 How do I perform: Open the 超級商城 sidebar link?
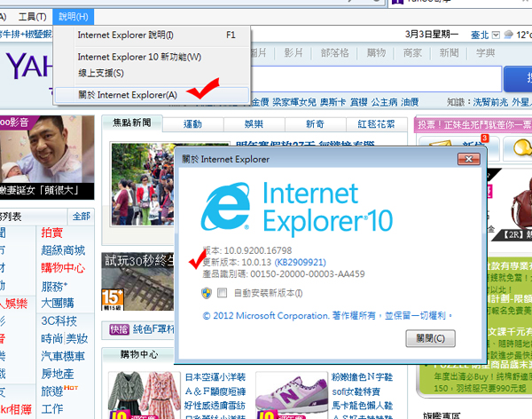tap(63, 250)
